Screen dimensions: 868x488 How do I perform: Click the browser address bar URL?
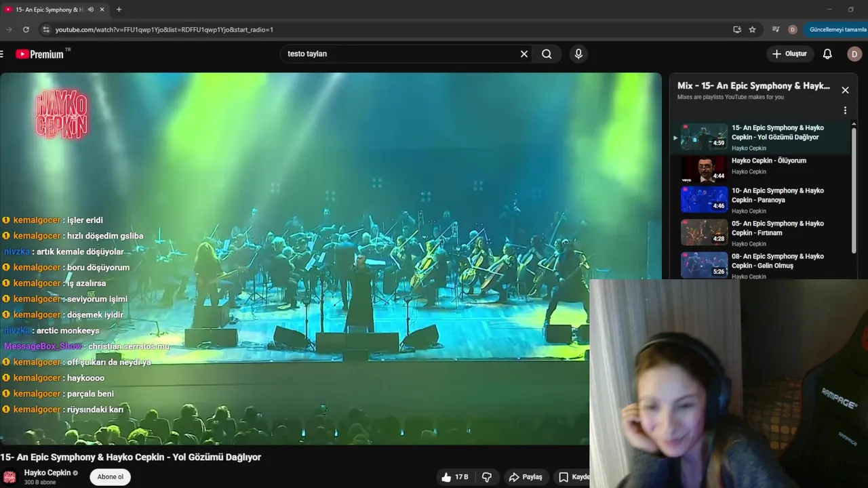[x=164, y=29]
